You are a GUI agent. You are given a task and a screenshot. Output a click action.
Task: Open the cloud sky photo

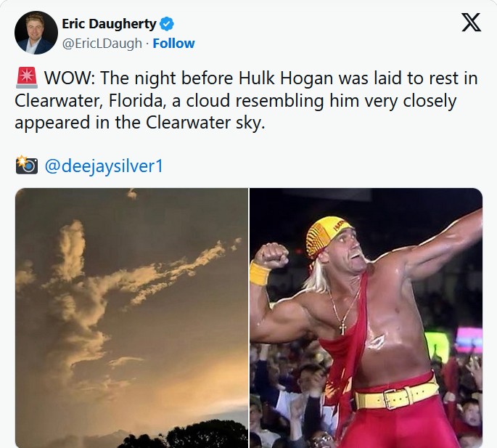pos(131,317)
